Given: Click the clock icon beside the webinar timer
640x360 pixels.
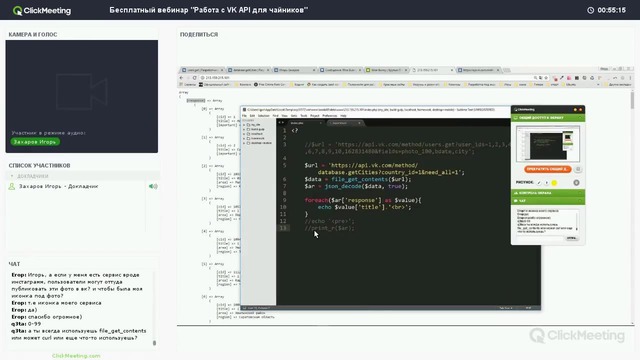Looking at the screenshot, I should pyautogui.click(x=590, y=10).
